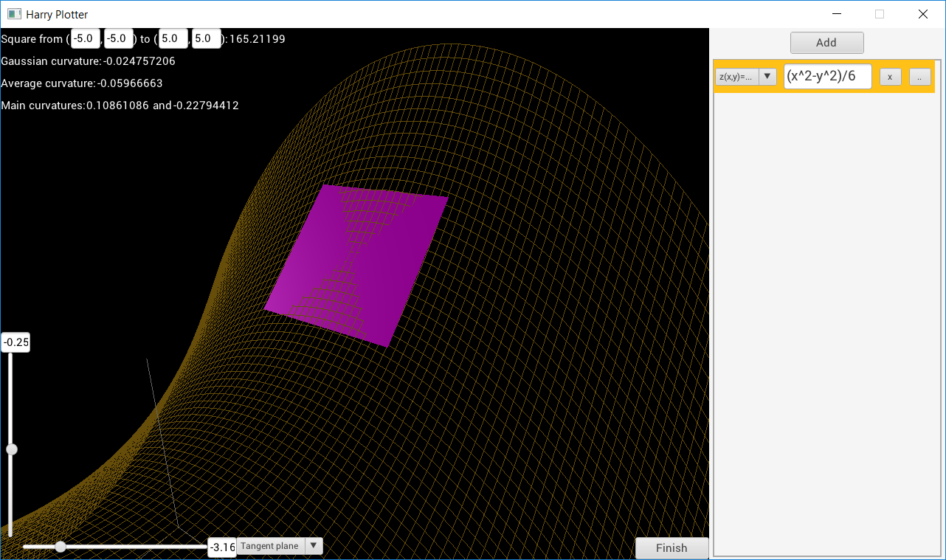946x560 pixels.
Task: Click the Average curvature value -0.05966663
Action: pyautogui.click(x=130, y=83)
